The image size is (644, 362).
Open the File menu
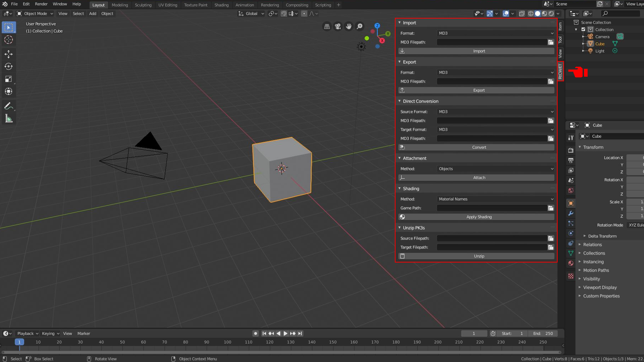point(14,4)
